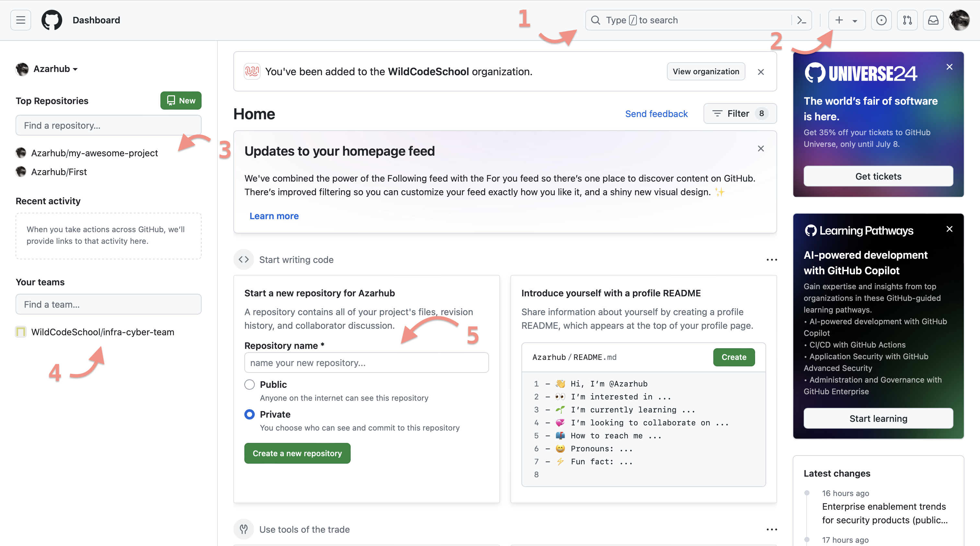This screenshot has height=546, width=980.
Task: Click the Azarhub / README.md file path
Action: pos(575,357)
